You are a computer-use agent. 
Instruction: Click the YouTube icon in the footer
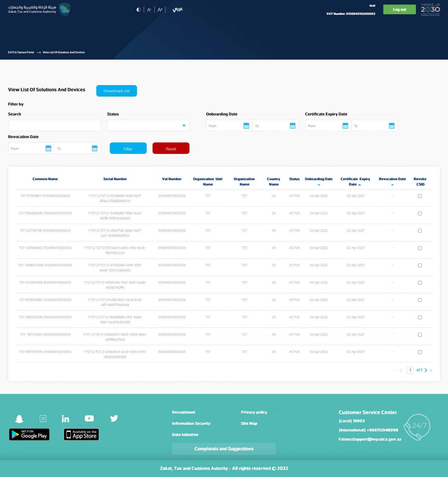coord(89,418)
